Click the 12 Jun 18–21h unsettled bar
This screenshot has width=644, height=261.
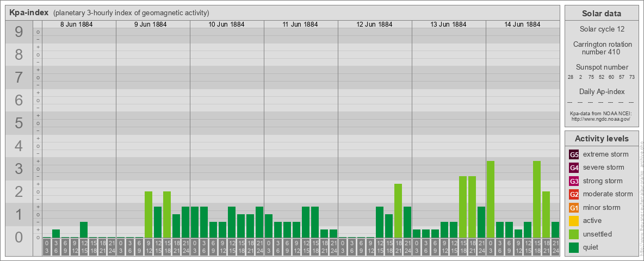398,210
